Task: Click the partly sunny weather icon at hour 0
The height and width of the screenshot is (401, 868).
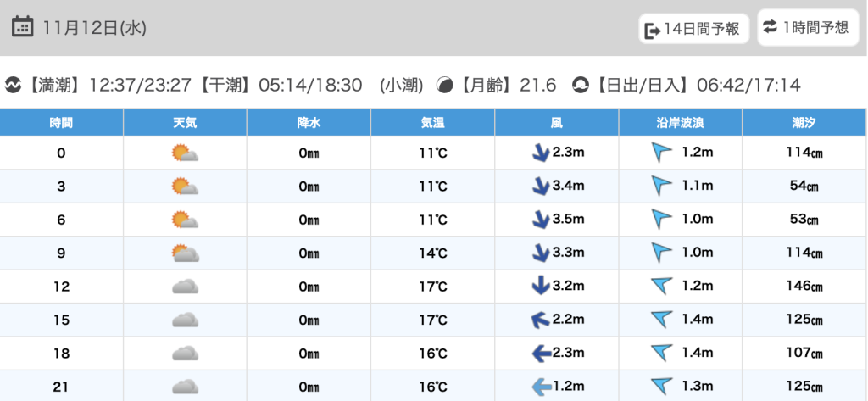Action: click(185, 153)
